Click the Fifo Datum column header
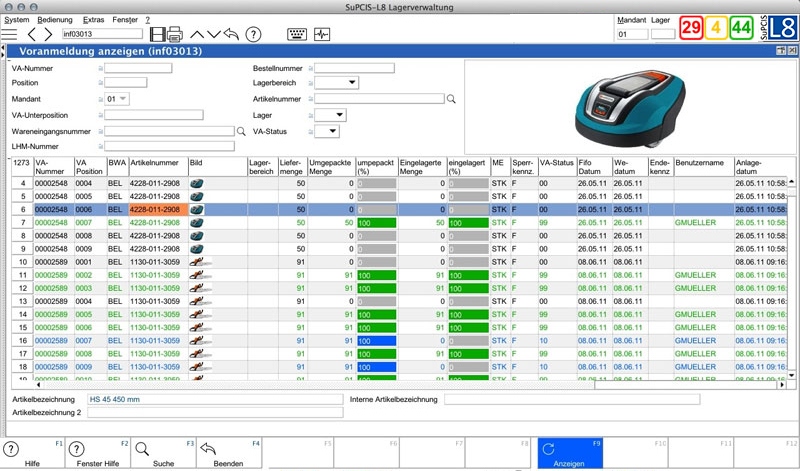Screen dimensions: 800x471 click(x=594, y=167)
